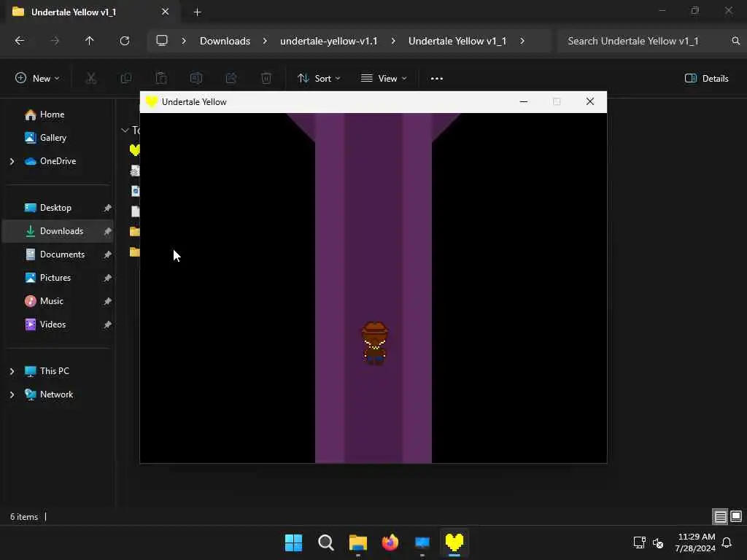Switch to details list view layout icon
The height and width of the screenshot is (560, 747).
[720, 516]
